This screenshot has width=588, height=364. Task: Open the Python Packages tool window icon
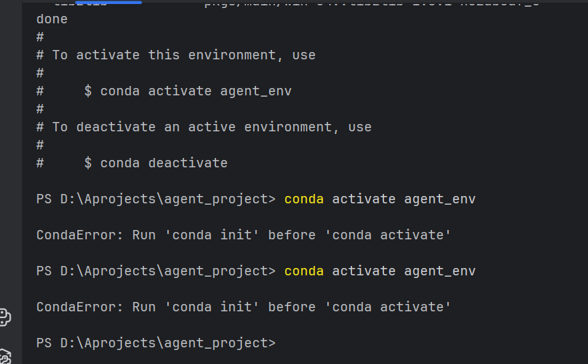click(5, 357)
